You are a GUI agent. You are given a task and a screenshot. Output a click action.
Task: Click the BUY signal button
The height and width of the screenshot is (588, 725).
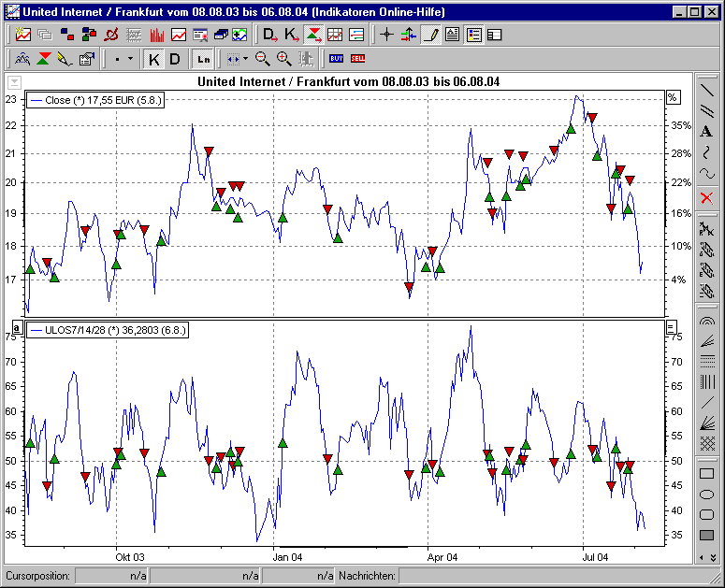coord(336,59)
